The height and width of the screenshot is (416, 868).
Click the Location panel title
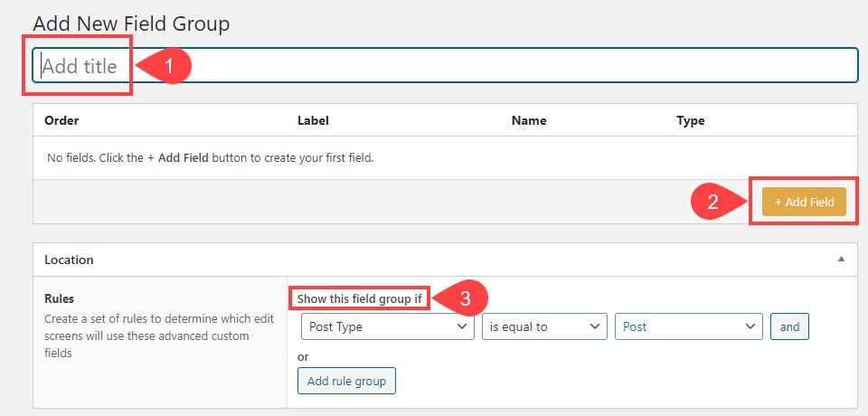point(69,260)
